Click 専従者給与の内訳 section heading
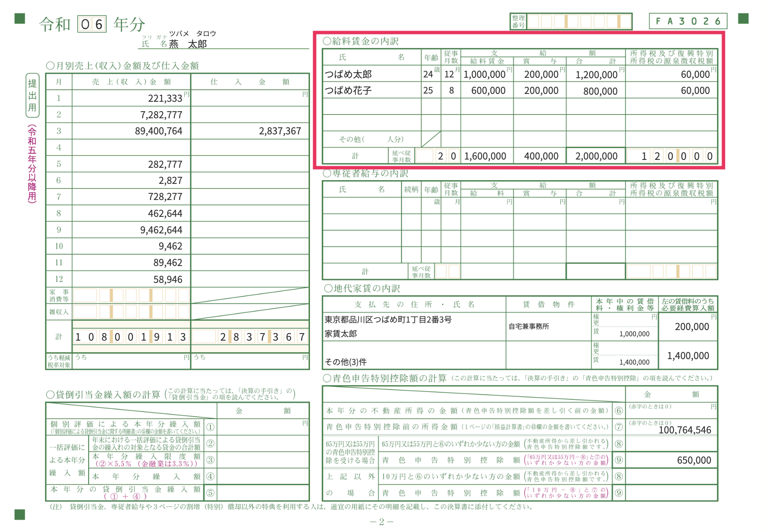The width and height of the screenshot is (769, 532). (366, 173)
